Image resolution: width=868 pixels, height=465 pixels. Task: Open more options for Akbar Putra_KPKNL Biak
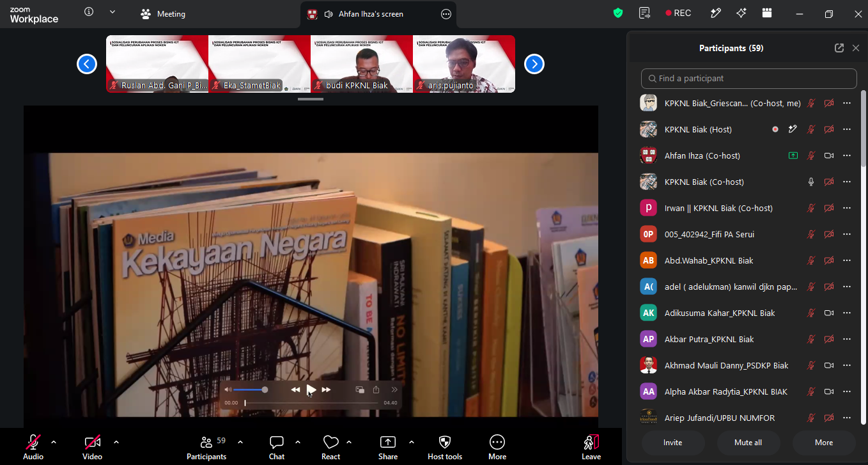[847, 339]
